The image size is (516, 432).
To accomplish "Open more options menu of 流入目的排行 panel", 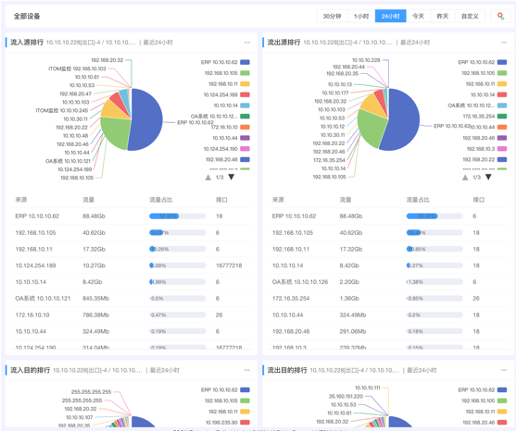I will [x=247, y=370].
